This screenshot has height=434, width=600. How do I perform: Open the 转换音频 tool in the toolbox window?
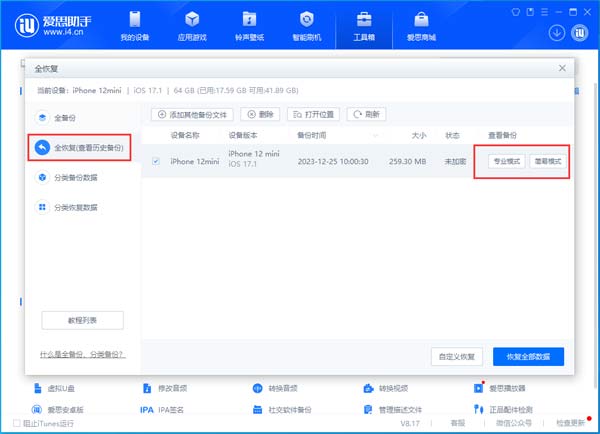(275, 388)
